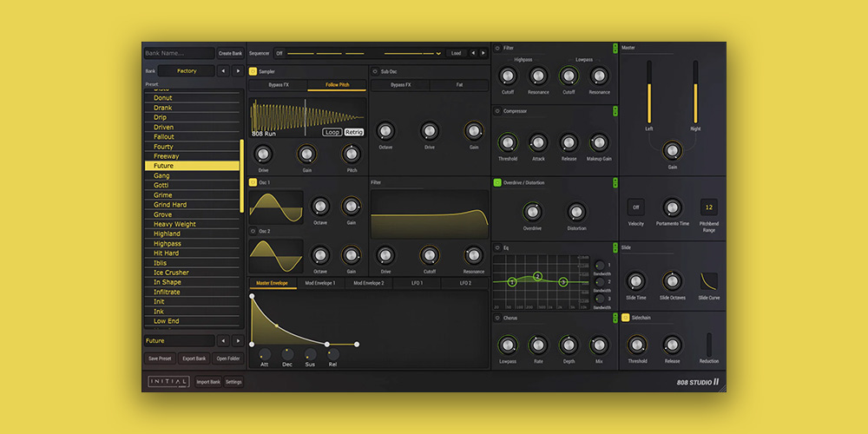
Task: Toggle the Sidechain power icon
Action: pyautogui.click(x=625, y=319)
